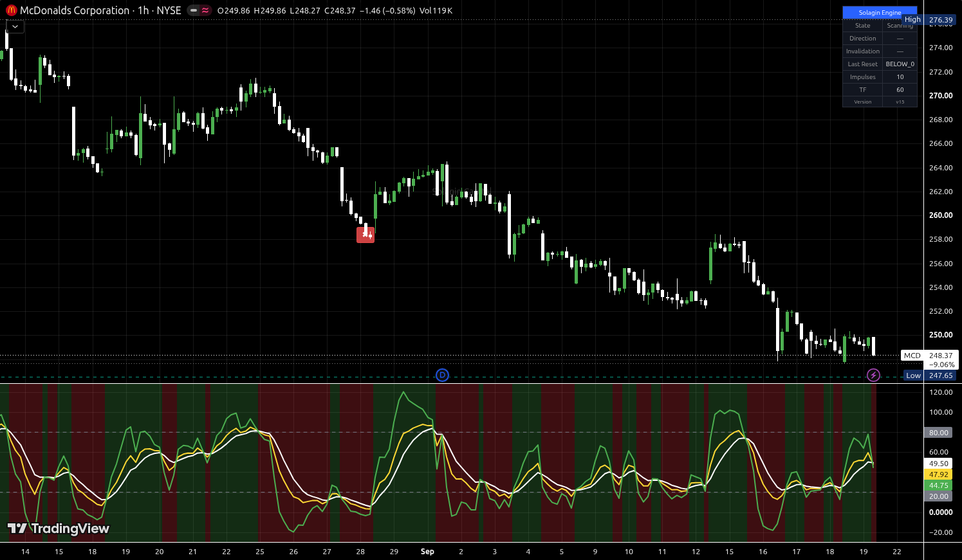The width and height of the screenshot is (962, 560).
Task: Click the yellow 47.92 indicator value badge
Action: (x=939, y=474)
